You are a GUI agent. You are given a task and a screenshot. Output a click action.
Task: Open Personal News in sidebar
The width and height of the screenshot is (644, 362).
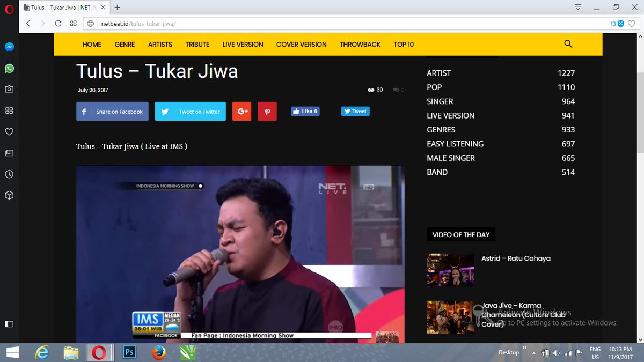(9, 153)
